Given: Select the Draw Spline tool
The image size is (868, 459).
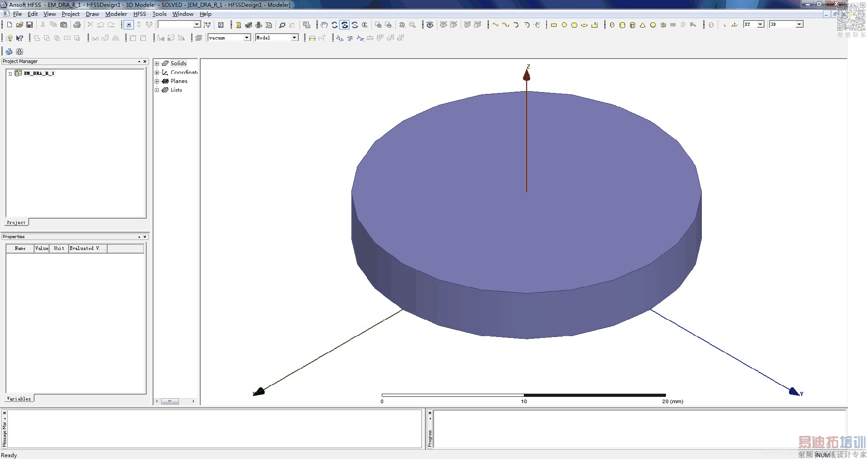Looking at the screenshot, I should click(506, 25).
